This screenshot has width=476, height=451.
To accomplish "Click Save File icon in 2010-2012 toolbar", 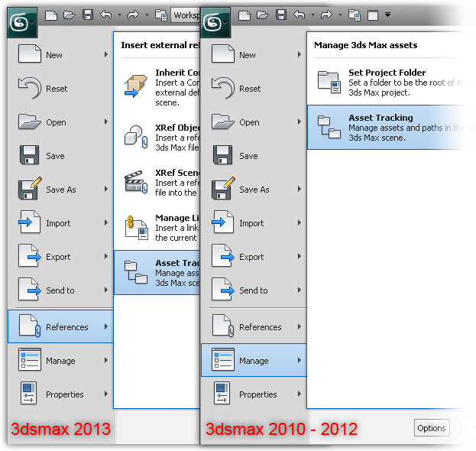I will pyautogui.click(x=281, y=15).
